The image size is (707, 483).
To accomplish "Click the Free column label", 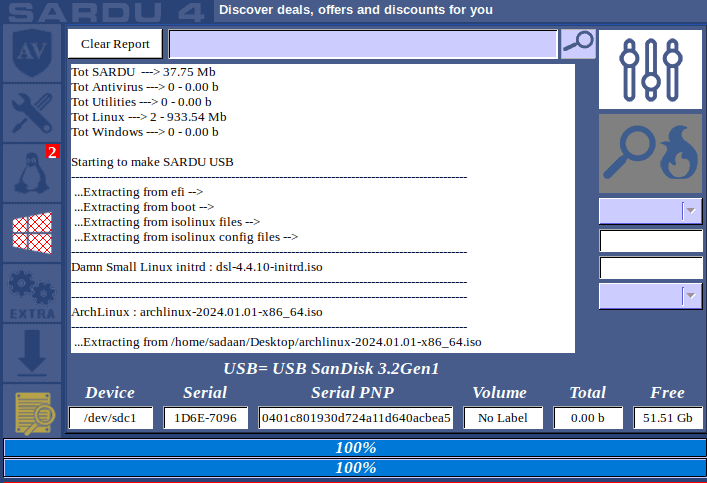I will tap(667, 392).
